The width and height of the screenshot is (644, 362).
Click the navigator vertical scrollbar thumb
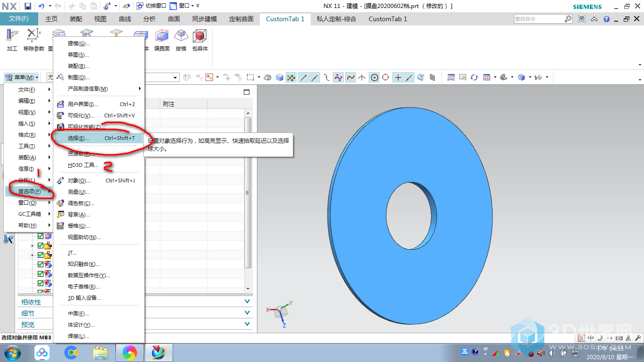tap(248, 193)
